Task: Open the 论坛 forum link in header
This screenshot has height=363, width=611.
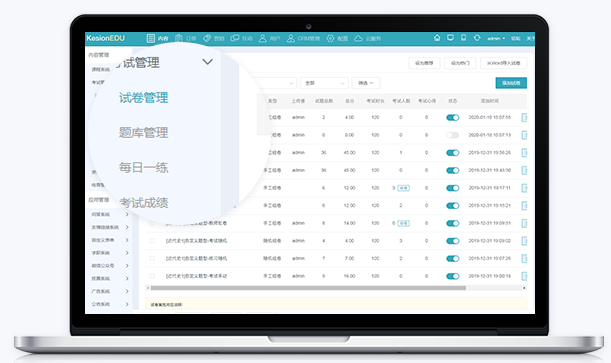Action: click(x=516, y=38)
